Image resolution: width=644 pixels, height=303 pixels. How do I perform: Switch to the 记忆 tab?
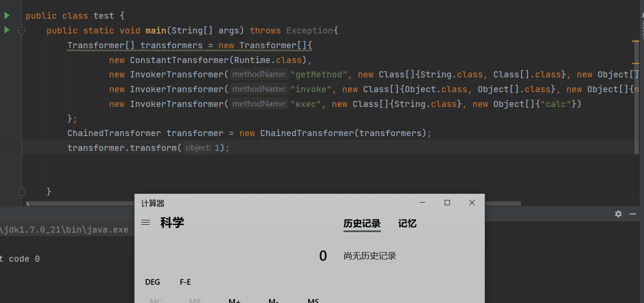(407, 223)
